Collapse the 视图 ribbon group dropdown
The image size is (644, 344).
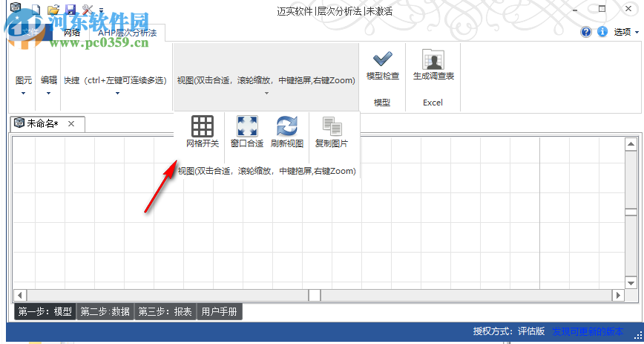click(266, 93)
